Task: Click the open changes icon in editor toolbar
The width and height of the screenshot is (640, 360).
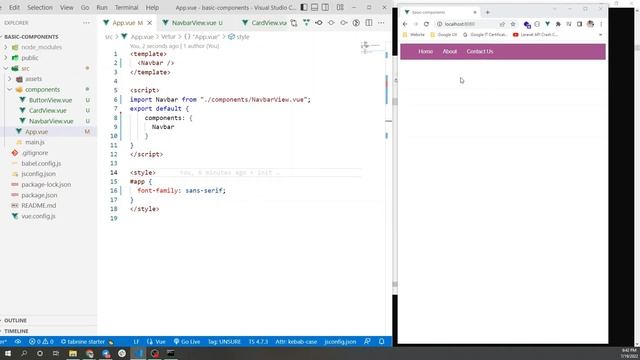Action: click(294, 23)
